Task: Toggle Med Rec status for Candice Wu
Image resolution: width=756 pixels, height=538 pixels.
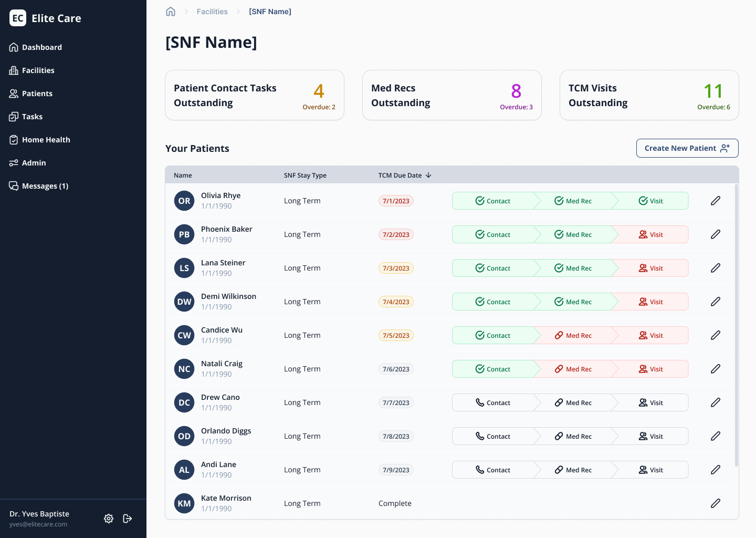Action: [574, 335]
